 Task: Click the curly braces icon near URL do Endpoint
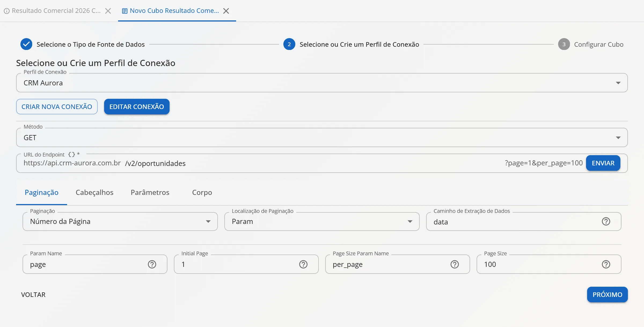click(72, 154)
